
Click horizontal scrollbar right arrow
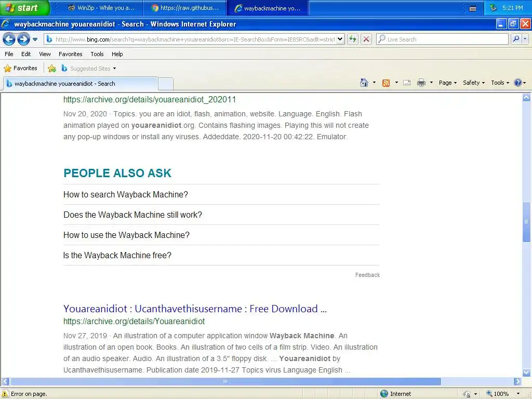pyautogui.click(x=517, y=381)
